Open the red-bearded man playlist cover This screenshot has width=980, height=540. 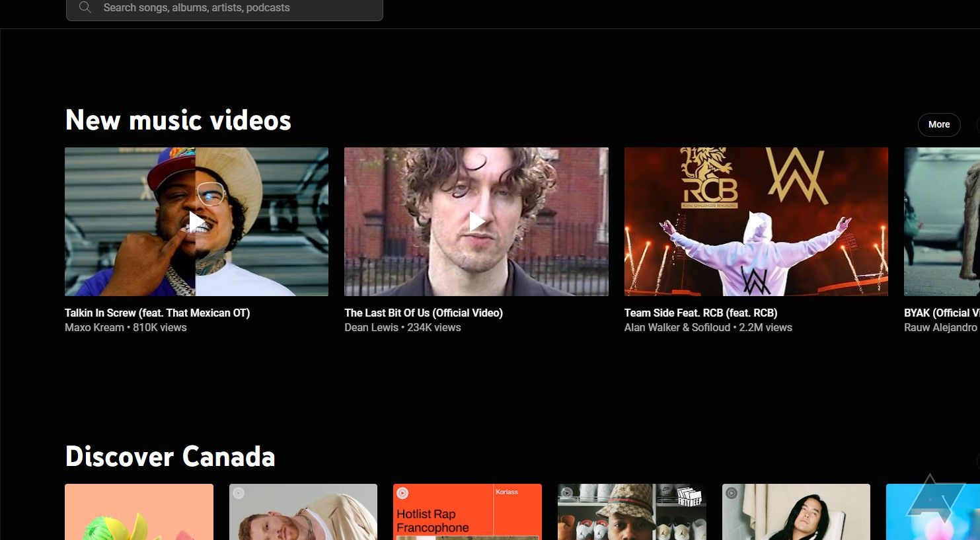(303, 512)
